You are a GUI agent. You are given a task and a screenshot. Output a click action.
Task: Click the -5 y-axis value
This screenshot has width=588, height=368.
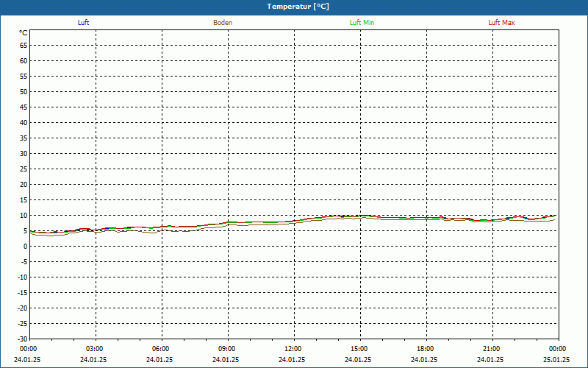(24, 262)
